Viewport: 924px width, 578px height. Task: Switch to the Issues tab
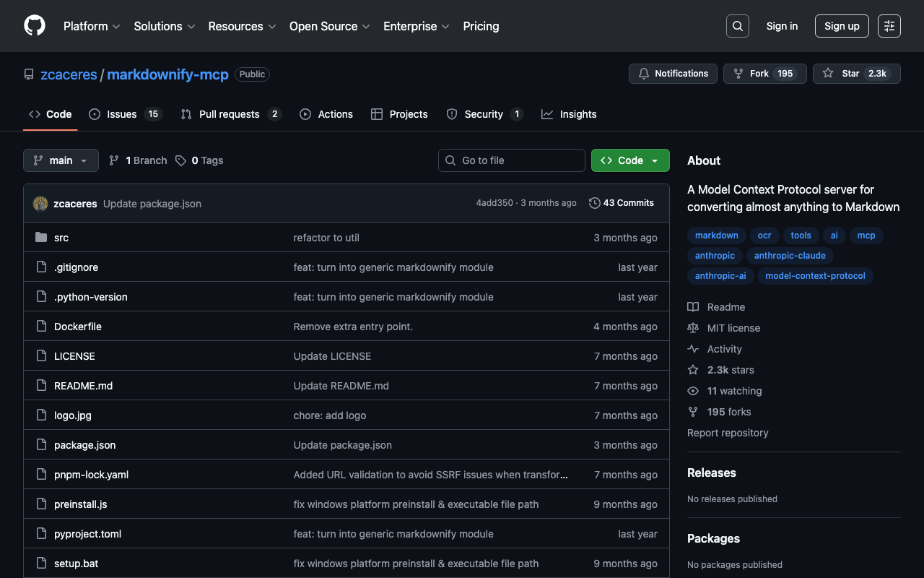pos(121,114)
